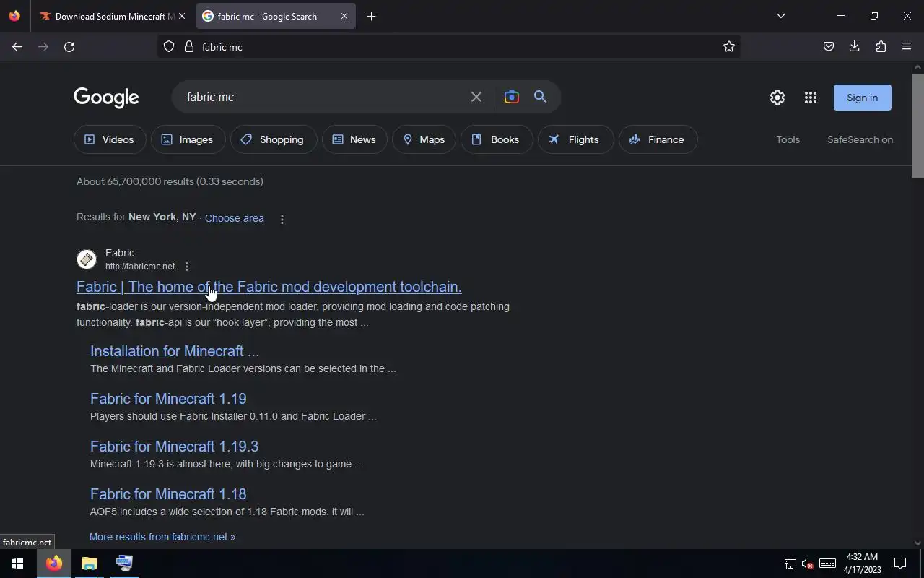Open Fabric for Minecraft 1.18 link
The image size is (924, 578).
click(x=168, y=494)
